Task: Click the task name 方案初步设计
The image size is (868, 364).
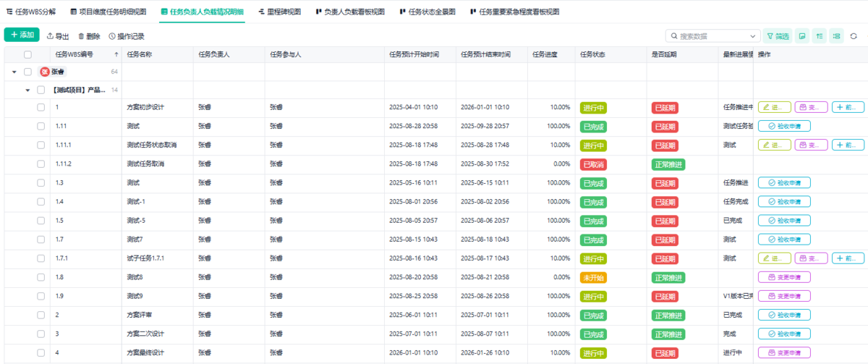Action: [145, 107]
